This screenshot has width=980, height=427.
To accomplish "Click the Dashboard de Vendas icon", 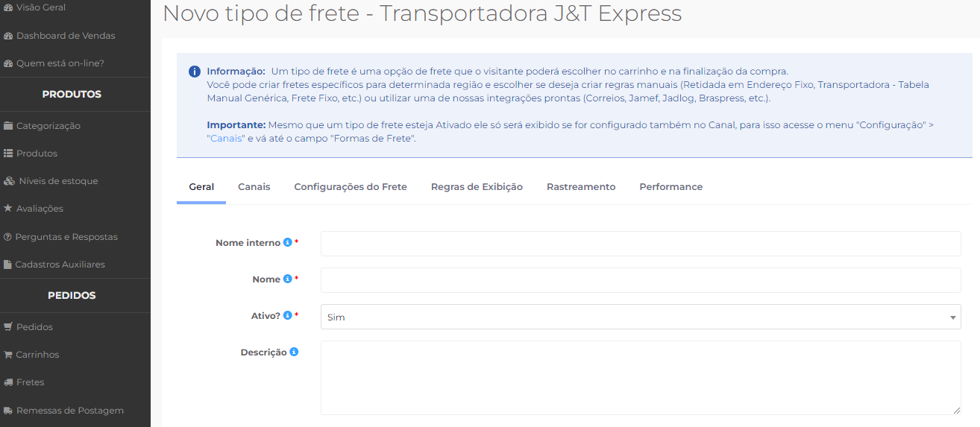I will click(8, 36).
